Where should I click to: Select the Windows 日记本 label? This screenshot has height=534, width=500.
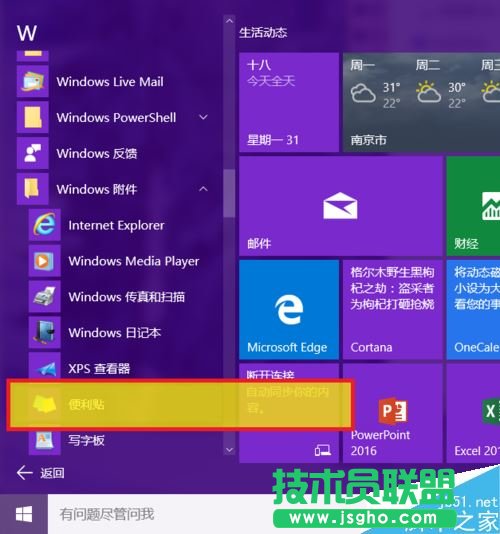point(115,333)
